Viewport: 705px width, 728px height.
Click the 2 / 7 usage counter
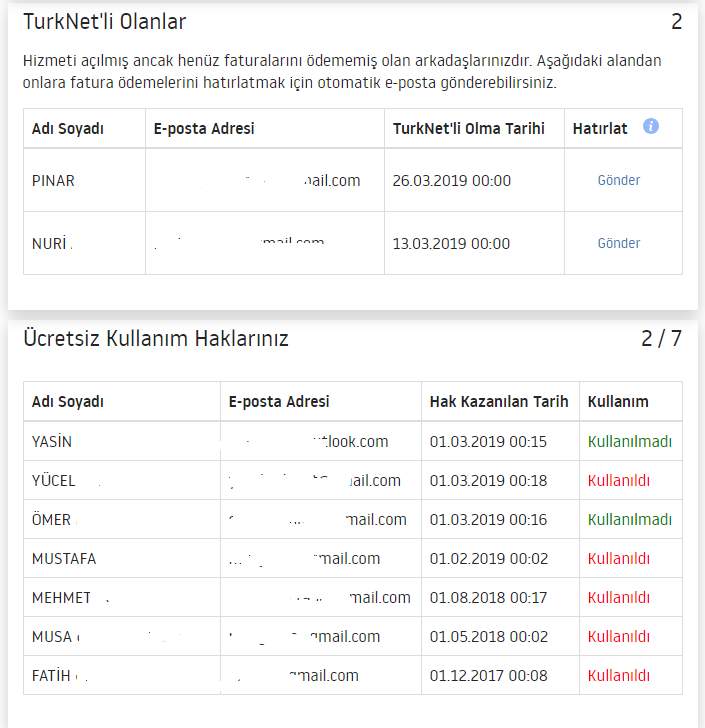[x=661, y=338]
